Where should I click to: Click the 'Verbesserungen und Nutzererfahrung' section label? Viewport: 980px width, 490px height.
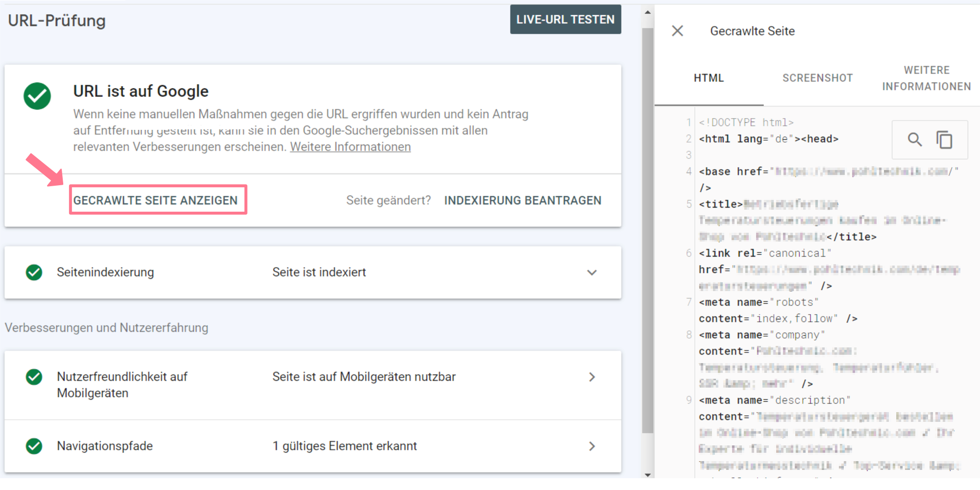[106, 328]
